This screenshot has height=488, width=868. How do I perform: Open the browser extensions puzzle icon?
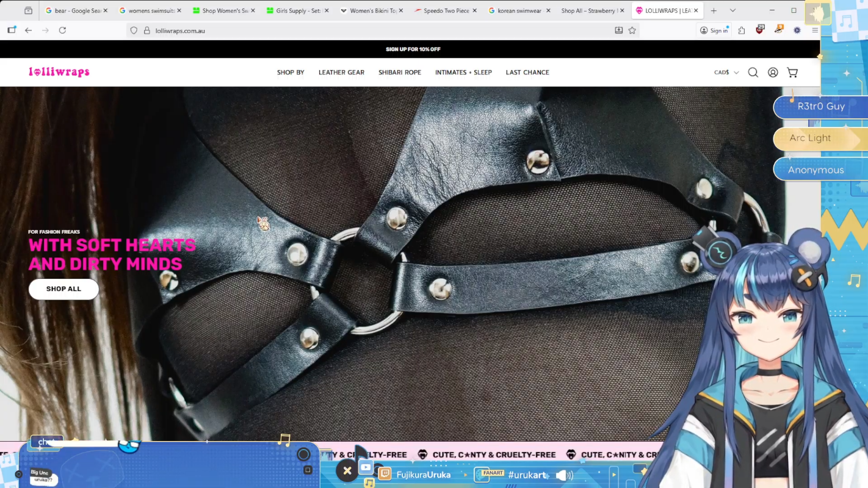[x=742, y=30]
